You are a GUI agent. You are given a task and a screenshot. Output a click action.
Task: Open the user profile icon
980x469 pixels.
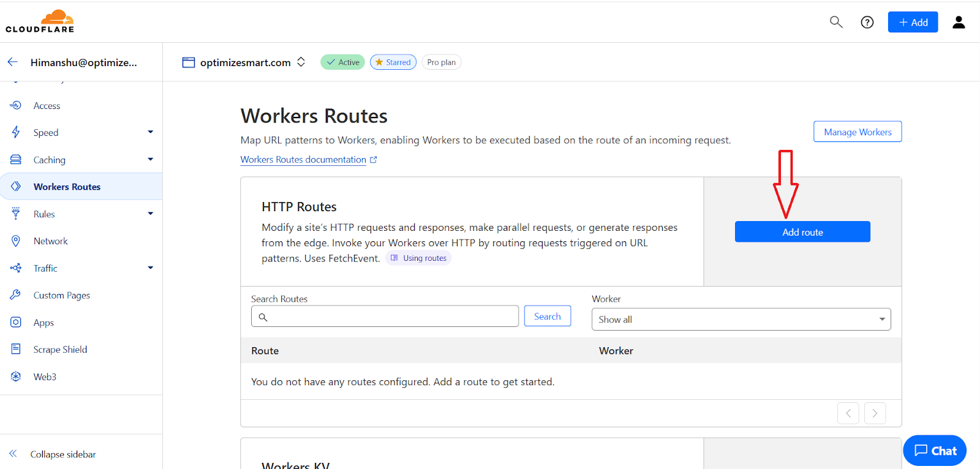tap(959, 22)
